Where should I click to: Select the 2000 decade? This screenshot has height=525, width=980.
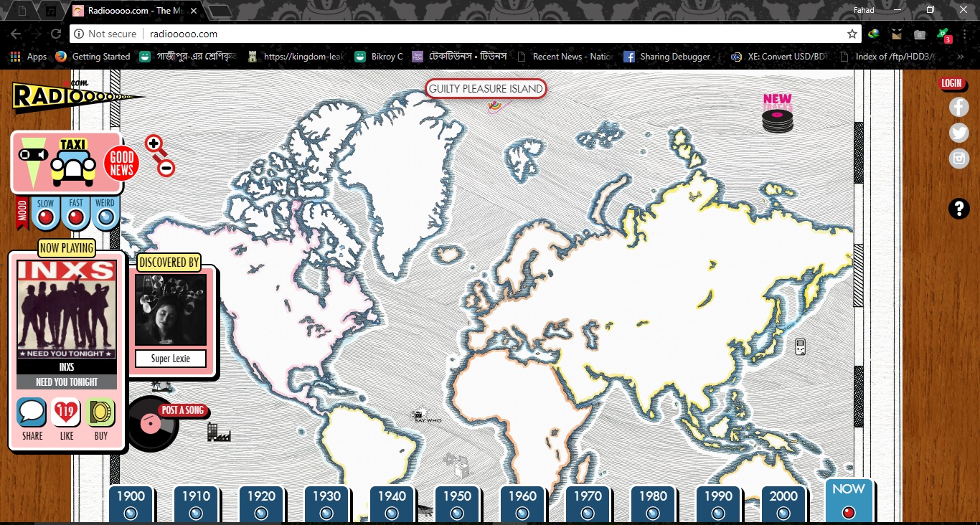(x=783, y=504)
